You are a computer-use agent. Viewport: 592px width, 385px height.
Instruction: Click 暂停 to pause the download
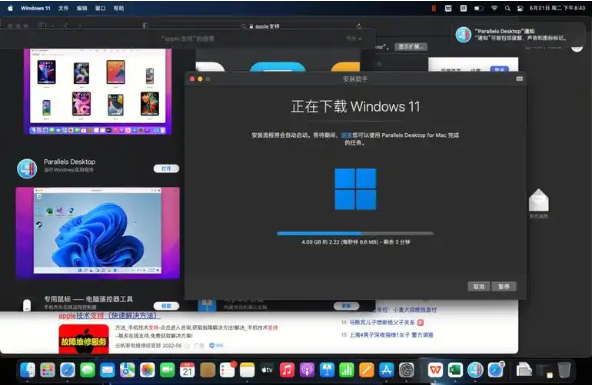(504, 286)
